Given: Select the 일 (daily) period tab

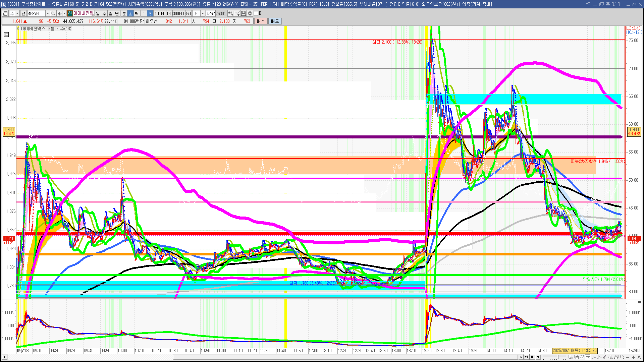Looking at the screenshot, I should [x=98, y=13].
